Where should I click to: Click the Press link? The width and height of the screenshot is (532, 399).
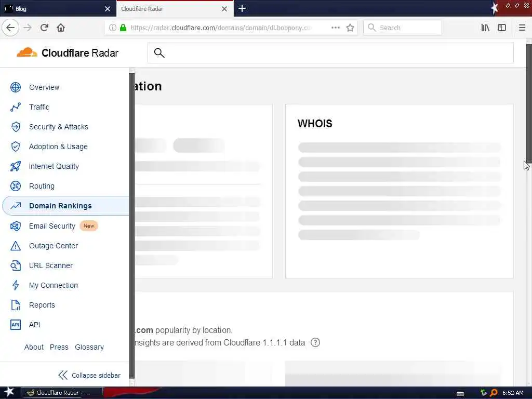(x=59, y=347)
